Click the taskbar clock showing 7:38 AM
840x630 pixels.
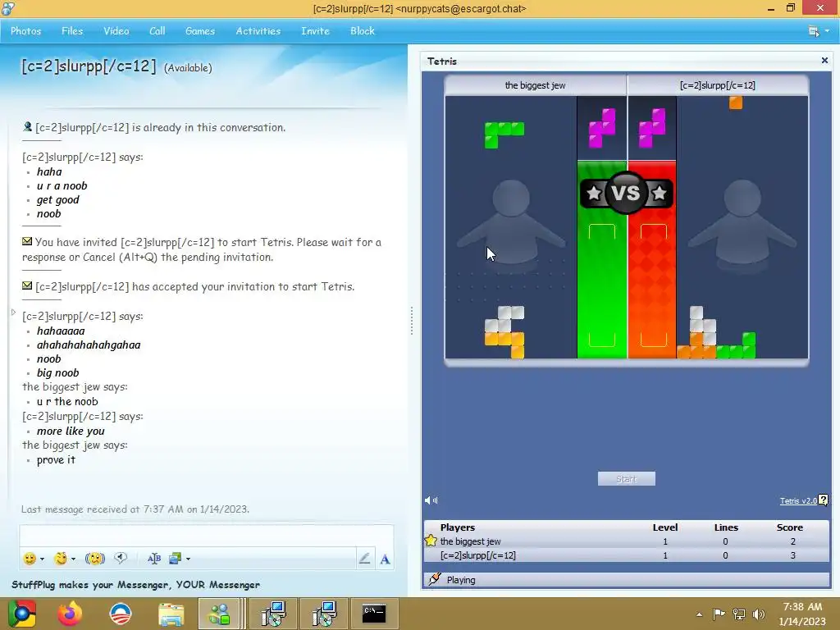[x=802, y=614]
